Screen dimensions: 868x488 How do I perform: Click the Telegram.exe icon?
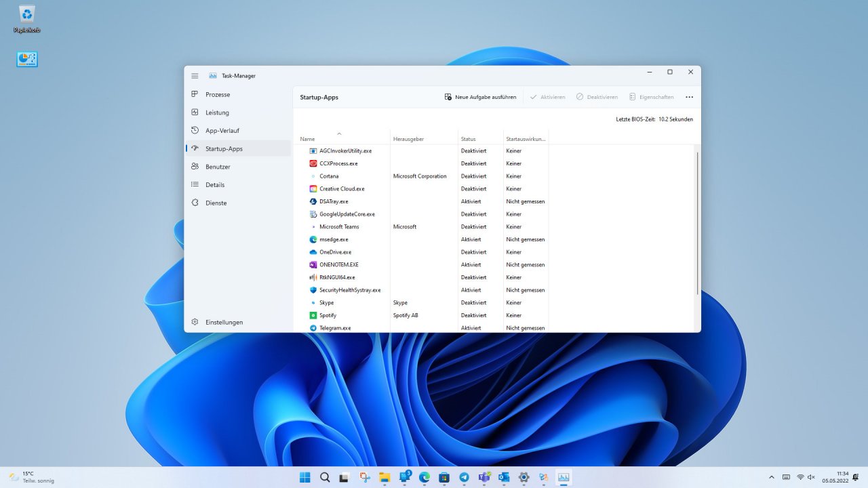pos(313,328)
